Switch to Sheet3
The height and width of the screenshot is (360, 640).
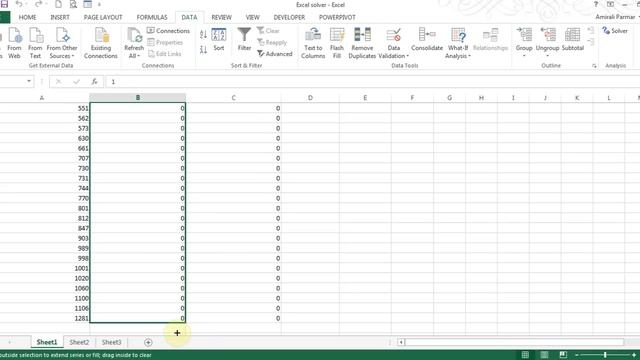[111, 342]
